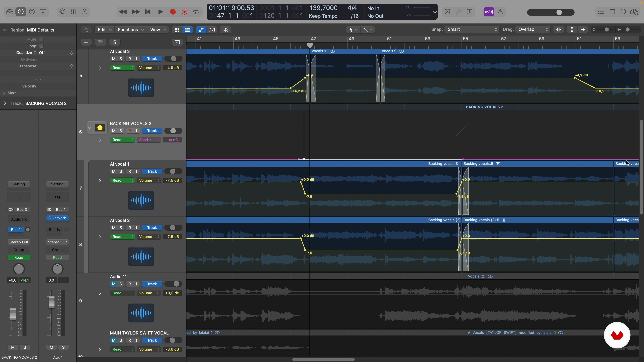Open the Scissors editors icon
The width and height of the screenshot is (644, 362).
[85, 12]
